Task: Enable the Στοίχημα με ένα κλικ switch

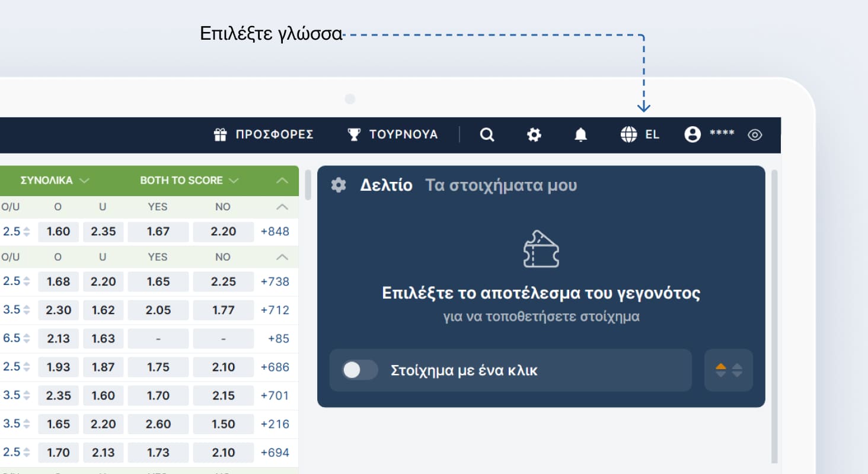Action: pyautogui.click(x=360, y=370)
